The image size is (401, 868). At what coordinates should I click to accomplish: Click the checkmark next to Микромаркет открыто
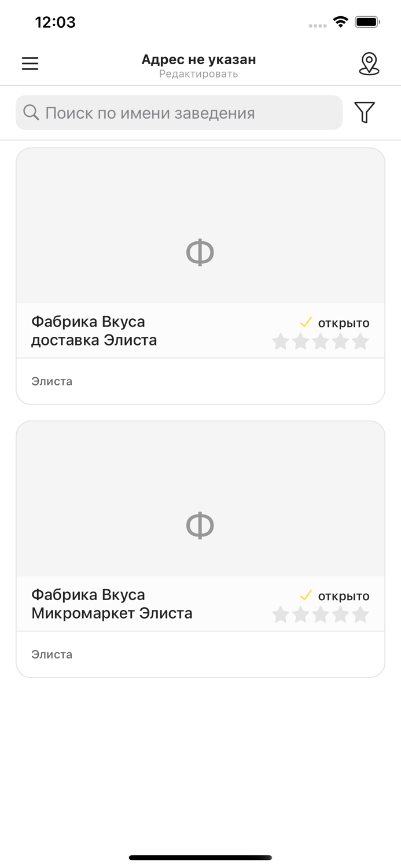coord(306,595)
